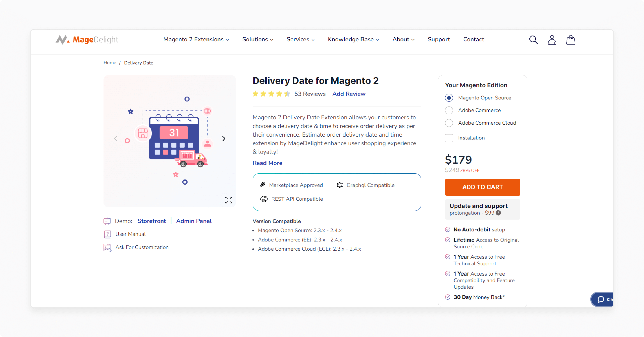Open the User Manual link
The height and width of the screenshot is (337, 644).
pos(130,234)
